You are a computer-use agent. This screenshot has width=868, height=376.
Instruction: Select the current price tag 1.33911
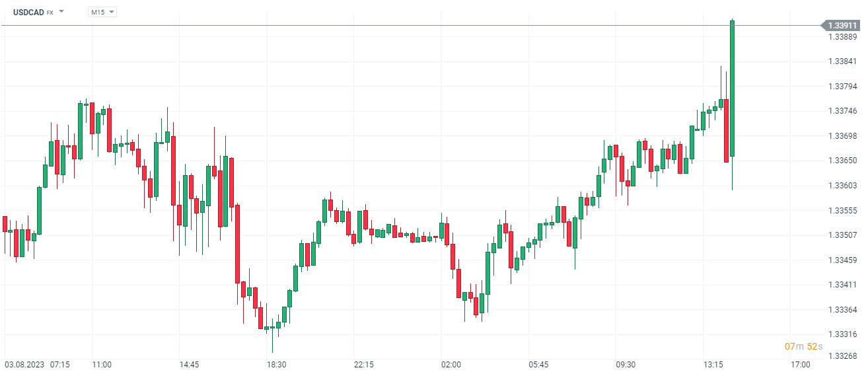[842, 25]
